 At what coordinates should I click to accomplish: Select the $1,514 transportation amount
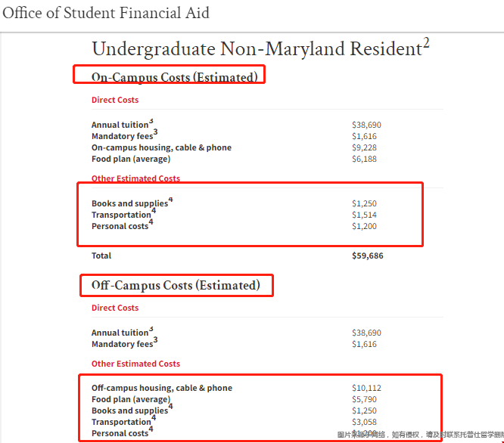(364, 215)
